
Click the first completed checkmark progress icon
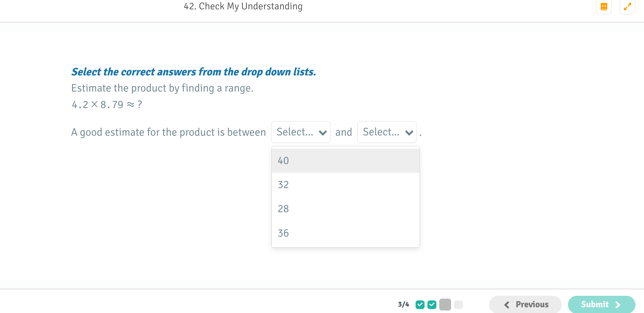(421, 304)
